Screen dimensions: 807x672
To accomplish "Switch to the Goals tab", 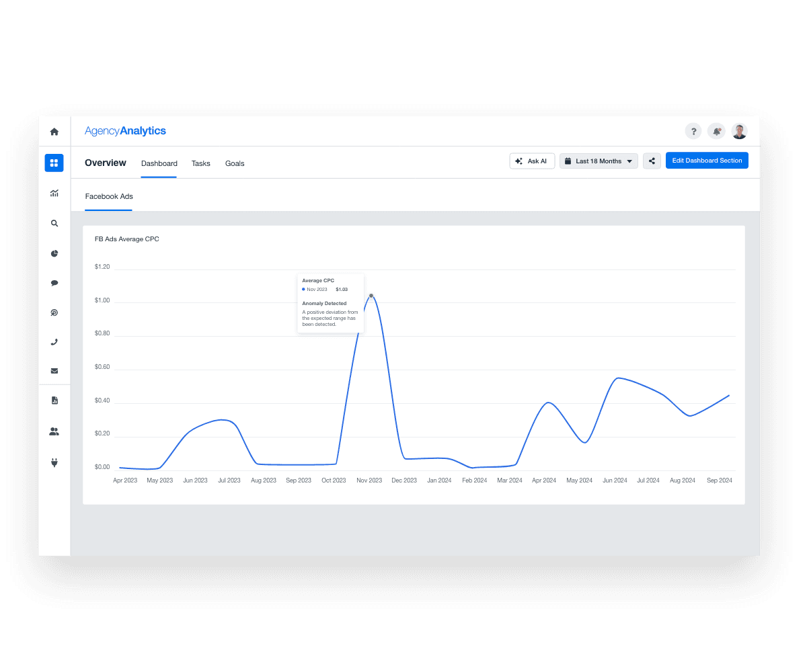I will click(235, 163).
